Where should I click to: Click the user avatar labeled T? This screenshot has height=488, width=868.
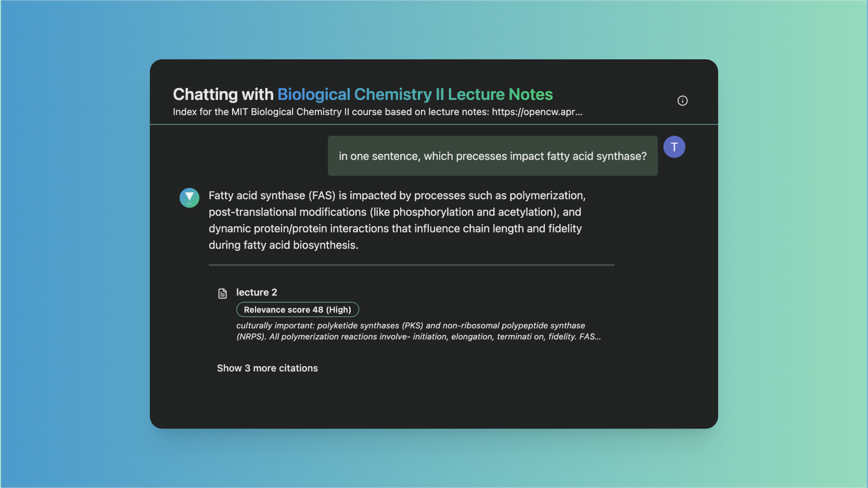click(x=674, y=147)
